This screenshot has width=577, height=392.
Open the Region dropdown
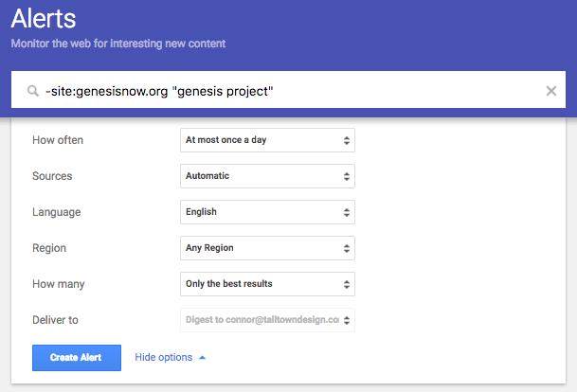coord(267,248)
